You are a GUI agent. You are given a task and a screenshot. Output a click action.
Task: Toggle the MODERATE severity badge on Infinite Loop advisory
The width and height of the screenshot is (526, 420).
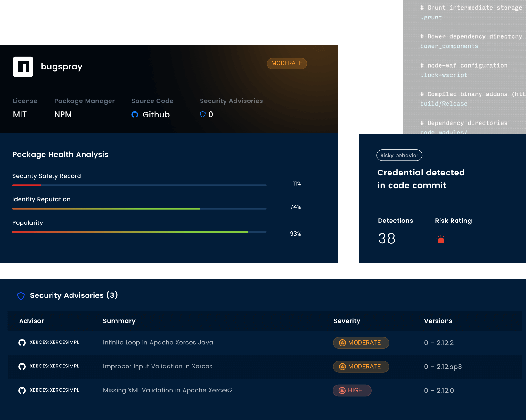(361, 343)
